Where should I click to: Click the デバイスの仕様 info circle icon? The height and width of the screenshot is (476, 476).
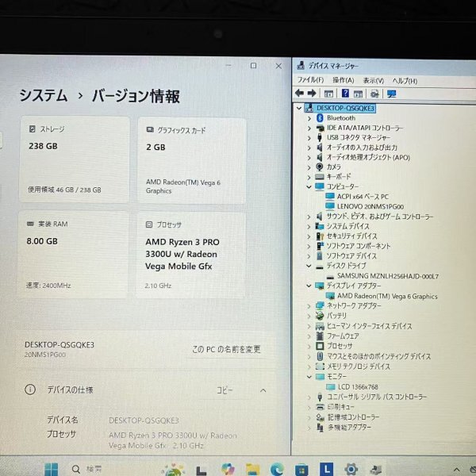click(x=30, y=390)
